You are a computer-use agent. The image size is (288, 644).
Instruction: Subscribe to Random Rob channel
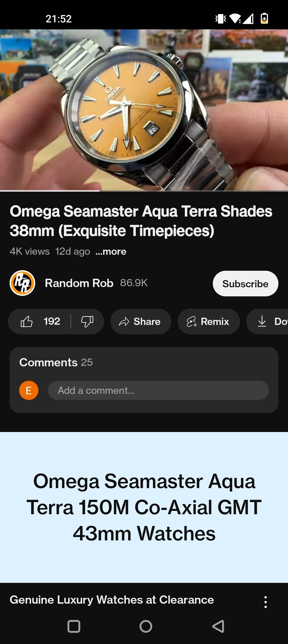pyautogui.click(x=245, y=284)
